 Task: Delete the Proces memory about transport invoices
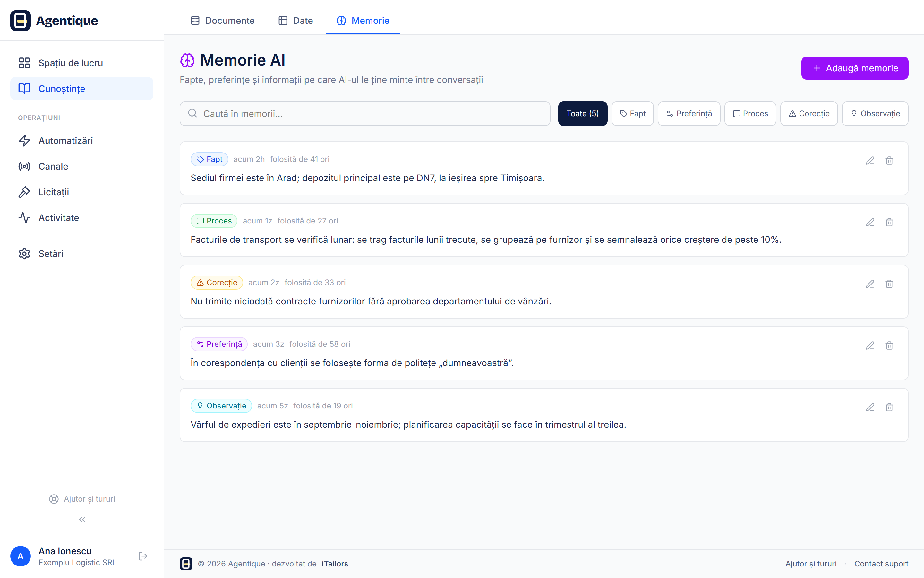[889, 222]
